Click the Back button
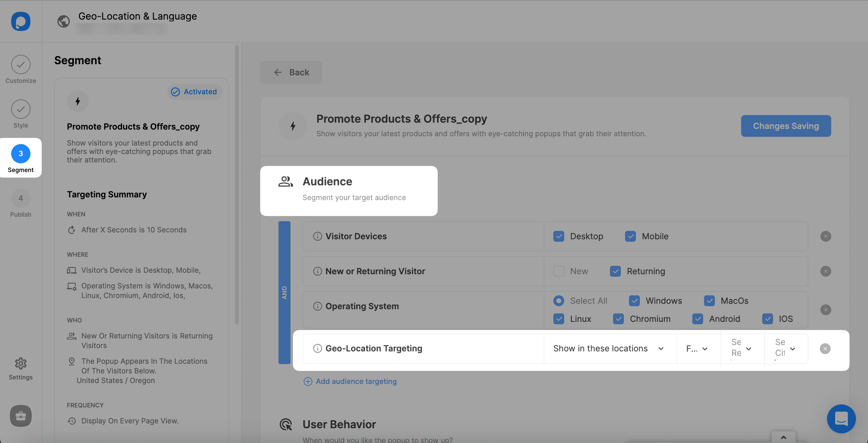 [x=291, y=72]
